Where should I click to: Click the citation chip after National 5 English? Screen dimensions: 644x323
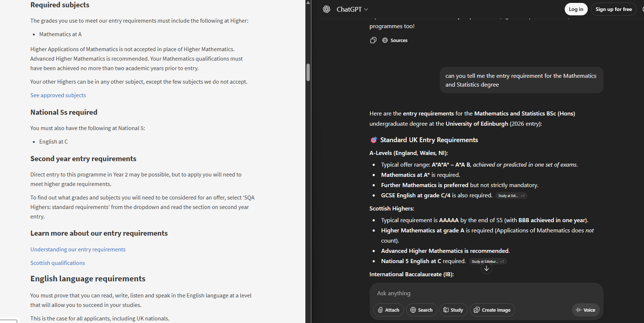tap(487, 261)
